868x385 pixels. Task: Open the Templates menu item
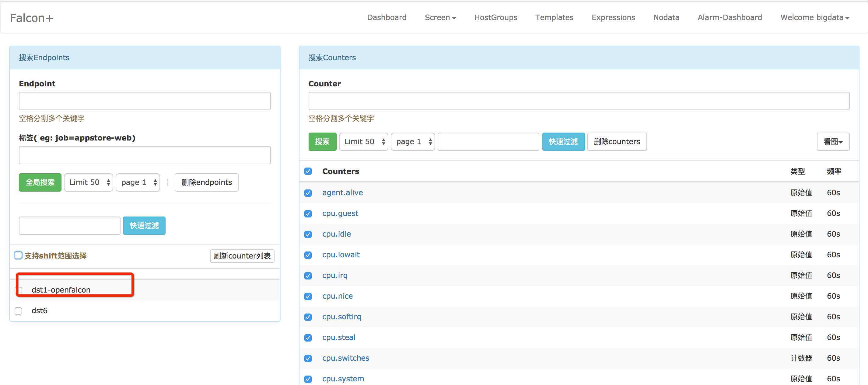tap(554, 18)
